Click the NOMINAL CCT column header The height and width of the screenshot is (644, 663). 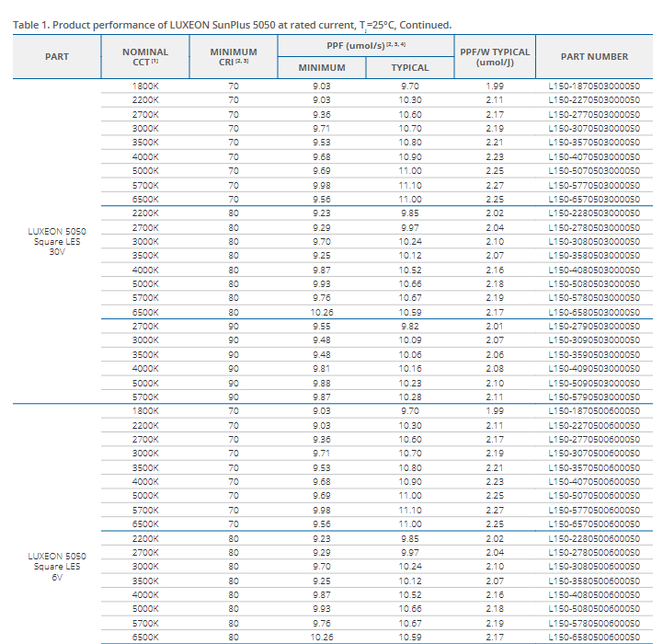point(145,57)
